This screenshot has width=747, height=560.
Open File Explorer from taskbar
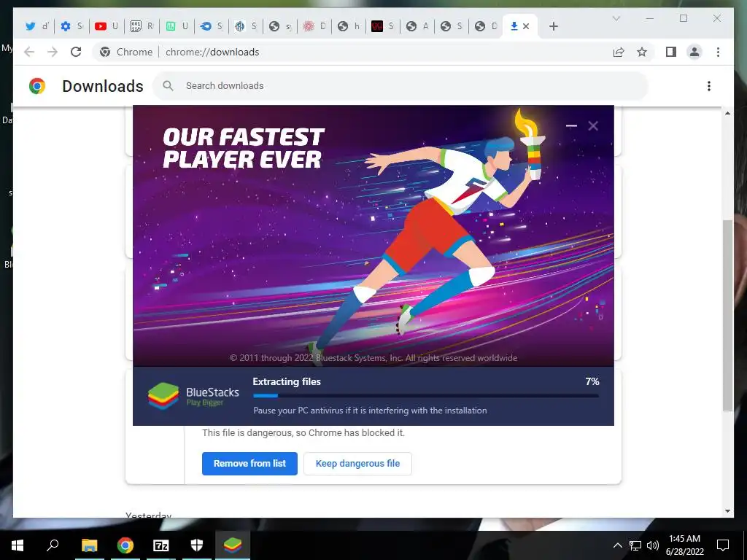(x=89, y=545)
